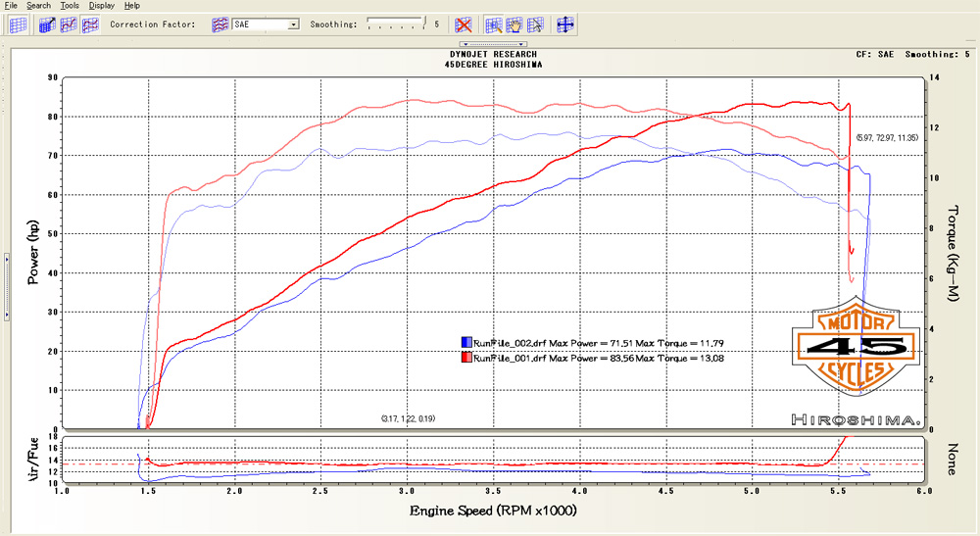The image size is (980, 536).
Task: Click the blue RunFile_002.drf legend swatch
Action: click(x=465, y=343)
